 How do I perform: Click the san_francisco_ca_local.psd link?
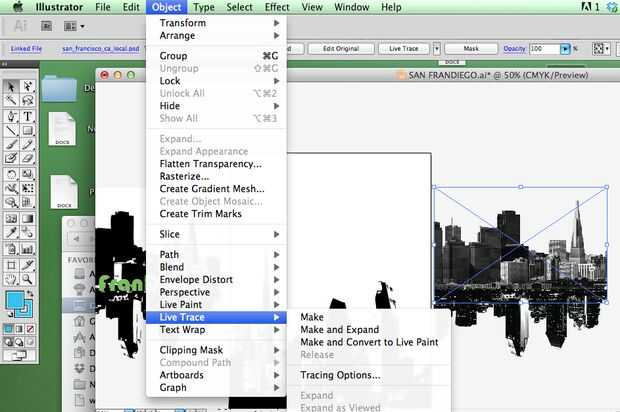pos(100,49)
